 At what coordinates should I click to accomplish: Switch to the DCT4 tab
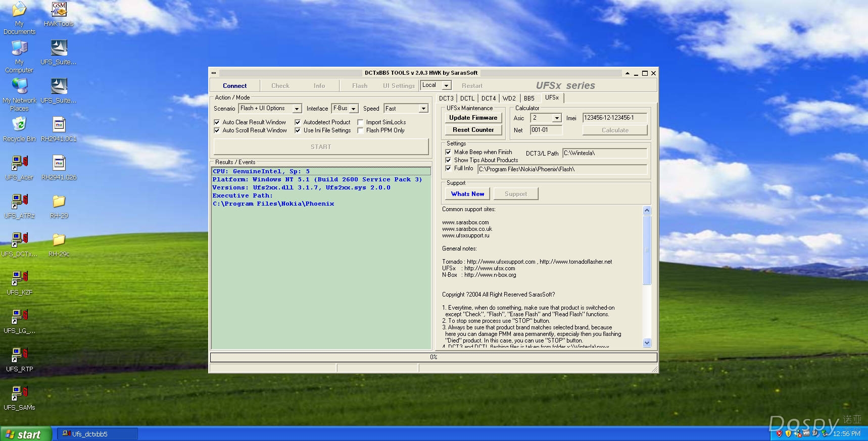(489, 99)
